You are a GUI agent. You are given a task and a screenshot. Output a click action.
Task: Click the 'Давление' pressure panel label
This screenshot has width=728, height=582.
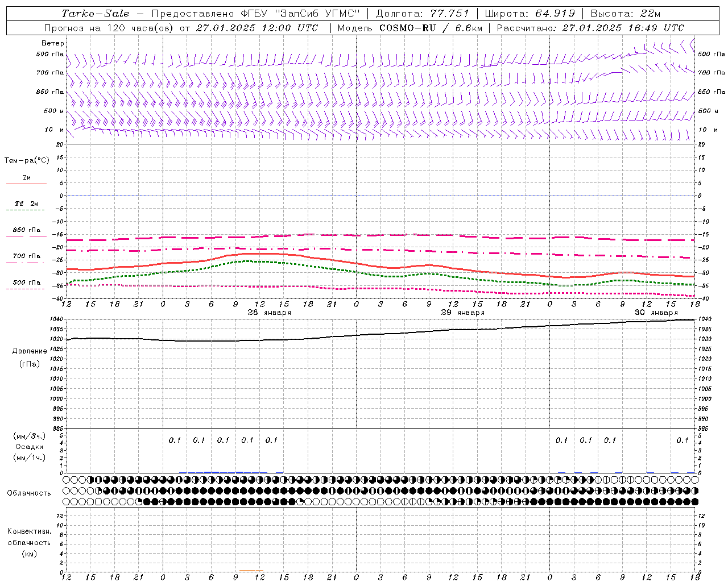click(30, 351)
